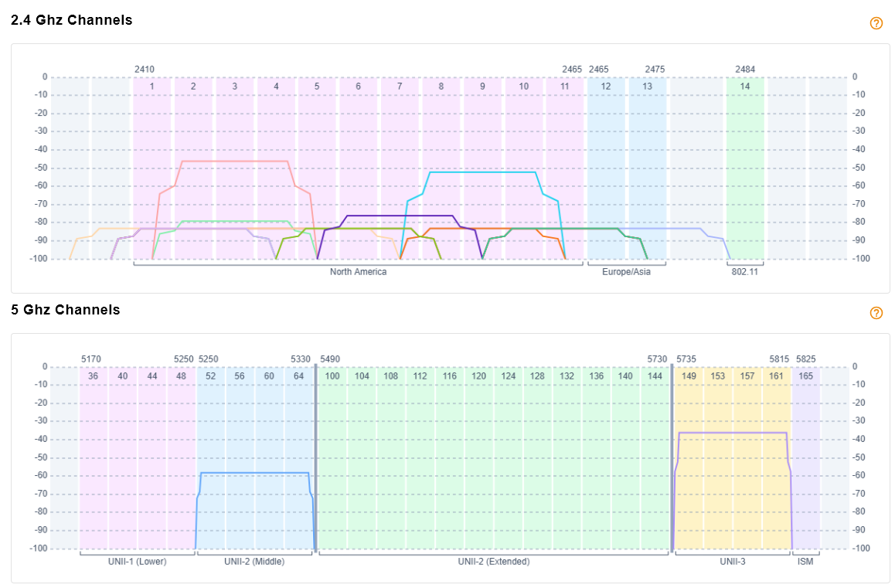This screenshot has height=588, width=895.
Task: Open help for the 5 Ghz Channels chart
Action: point(876,313)
